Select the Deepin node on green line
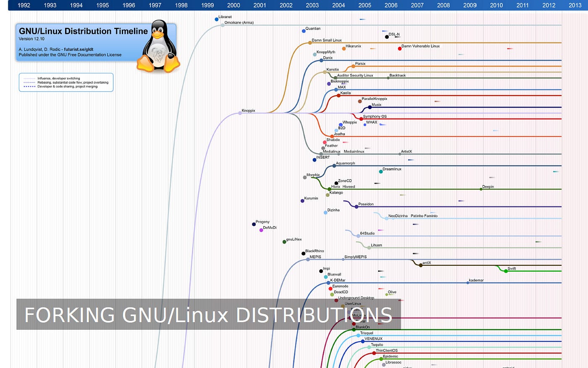 (481, 189)
